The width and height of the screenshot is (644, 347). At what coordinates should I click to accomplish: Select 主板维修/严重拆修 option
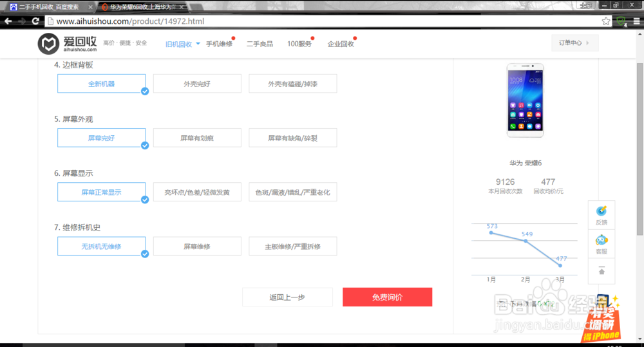(293, 247)
